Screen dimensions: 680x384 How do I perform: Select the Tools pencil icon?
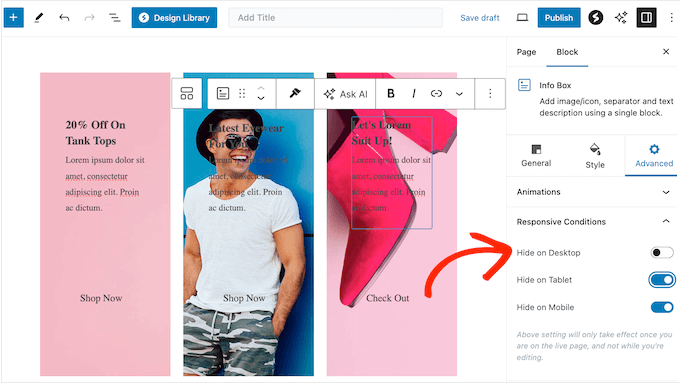[39, 18]
